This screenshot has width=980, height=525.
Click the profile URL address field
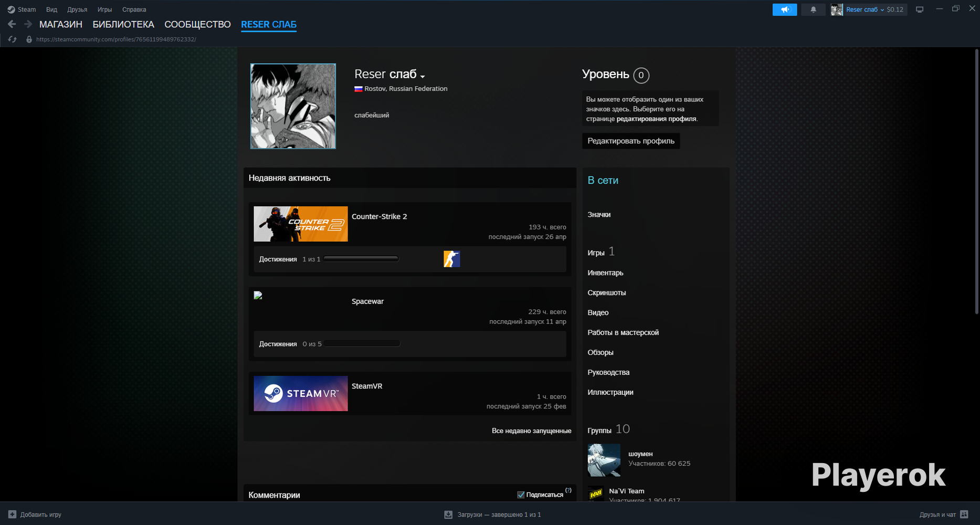(116, 39)
